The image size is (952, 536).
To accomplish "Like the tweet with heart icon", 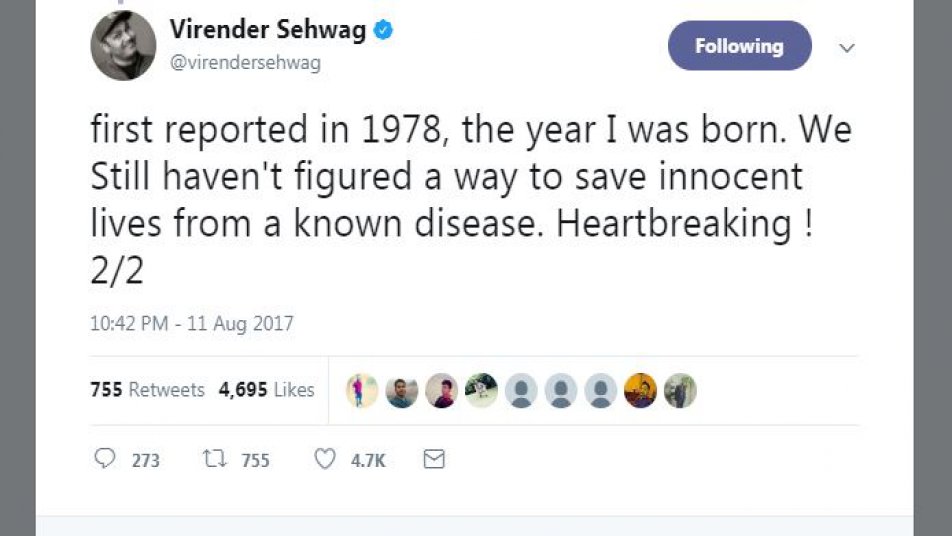I will 325,460.
